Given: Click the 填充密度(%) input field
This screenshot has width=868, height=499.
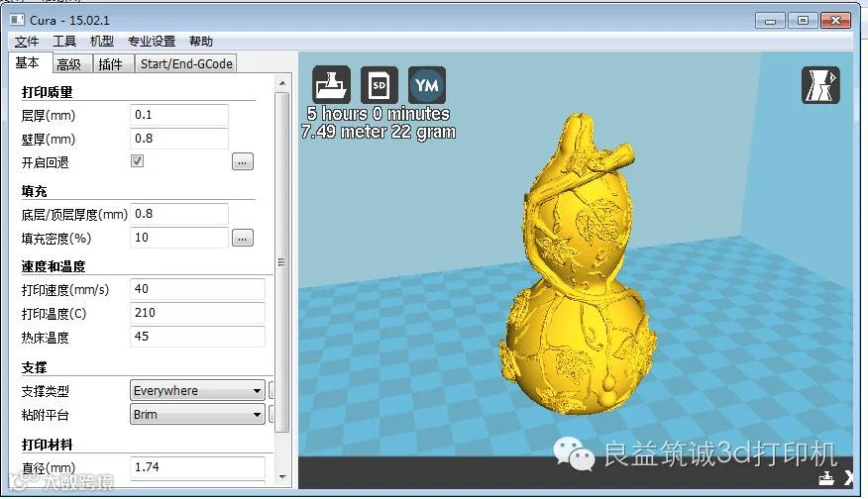Looking at the screenshot, I should tap(178, 238).
